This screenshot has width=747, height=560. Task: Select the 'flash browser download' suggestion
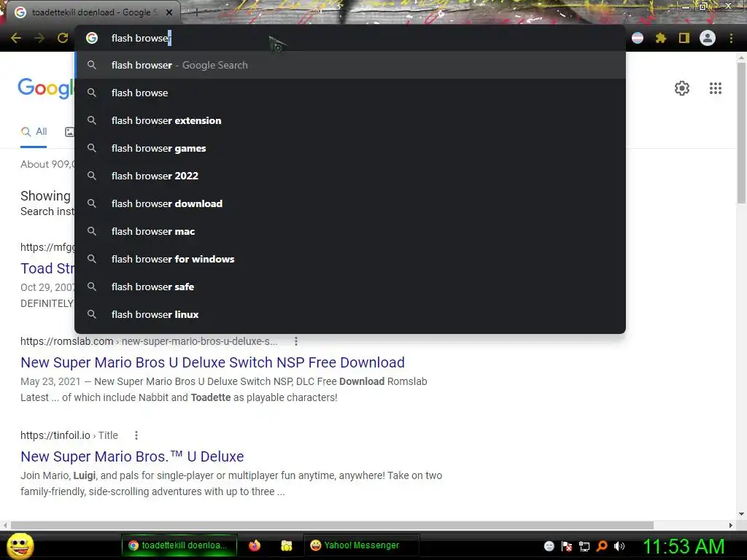point(350,203)
